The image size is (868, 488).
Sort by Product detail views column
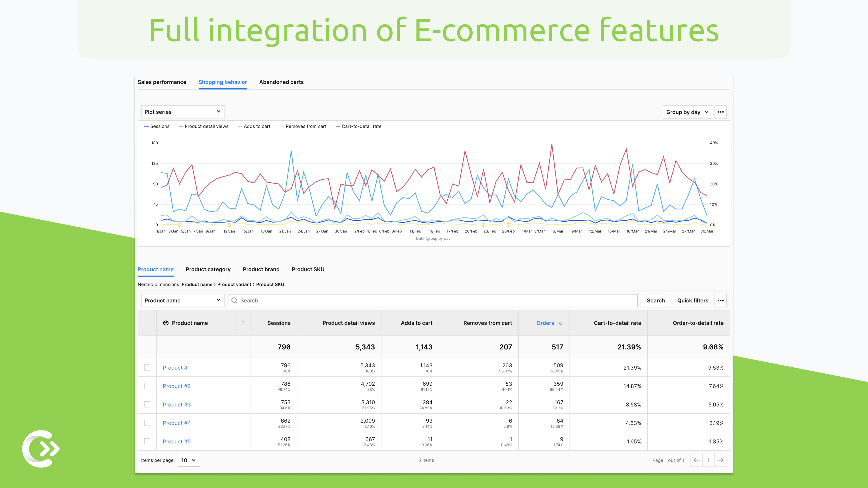click(349, 323)
